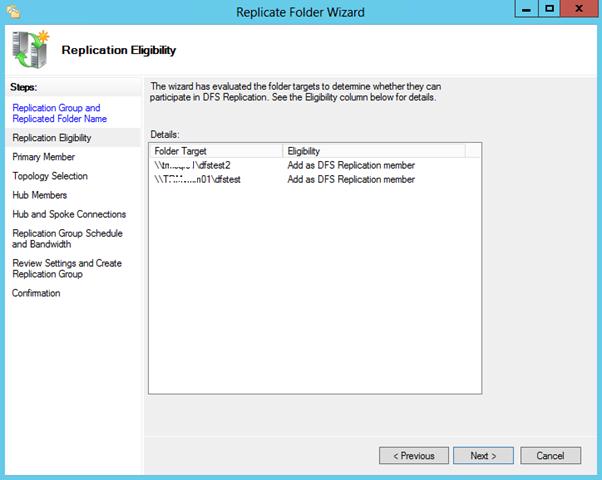This screenshot has height=480, width=602.
Task: Click the wizard icon in title bar
Action: pos(13,11)
